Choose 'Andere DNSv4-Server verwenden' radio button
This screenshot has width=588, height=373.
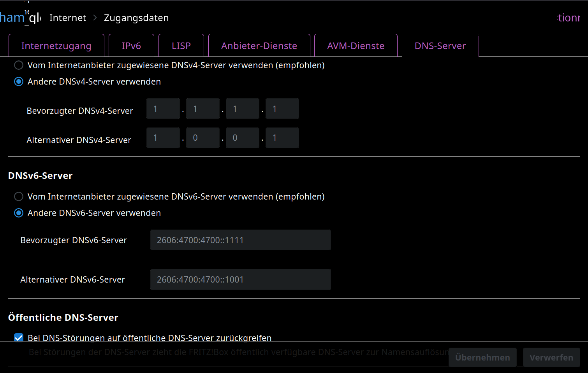click(x=19, y=81)
